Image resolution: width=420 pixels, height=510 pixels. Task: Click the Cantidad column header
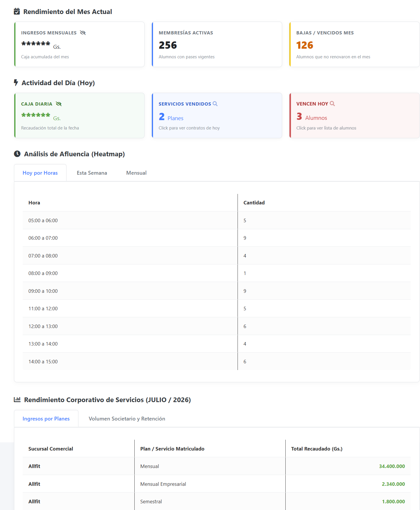324,203
